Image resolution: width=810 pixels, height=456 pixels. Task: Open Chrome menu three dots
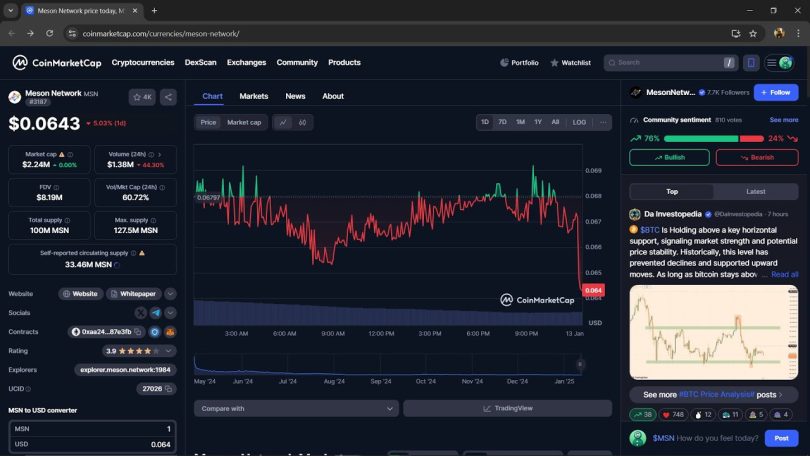798,34
